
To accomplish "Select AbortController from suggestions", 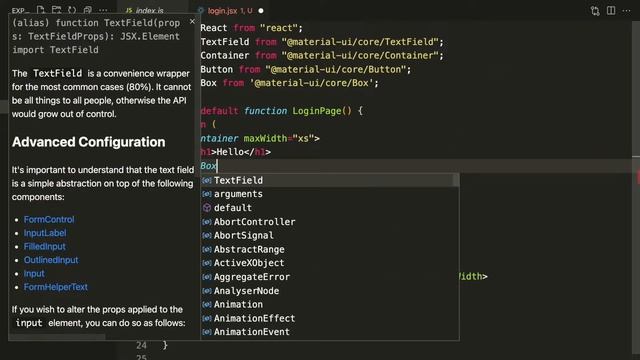I will pyautogui.click(x=330, y=222).
